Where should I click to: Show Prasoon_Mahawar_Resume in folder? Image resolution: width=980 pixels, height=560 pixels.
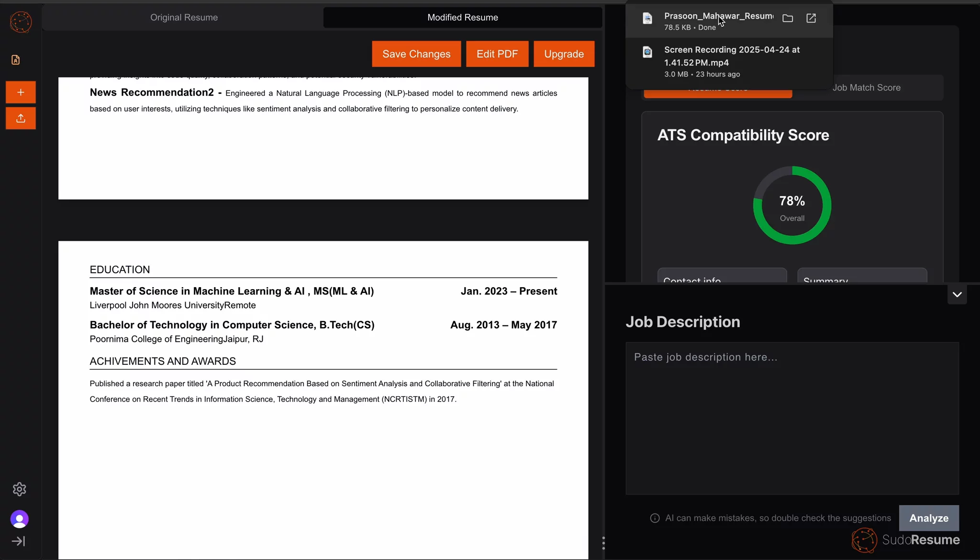(788, 18)
